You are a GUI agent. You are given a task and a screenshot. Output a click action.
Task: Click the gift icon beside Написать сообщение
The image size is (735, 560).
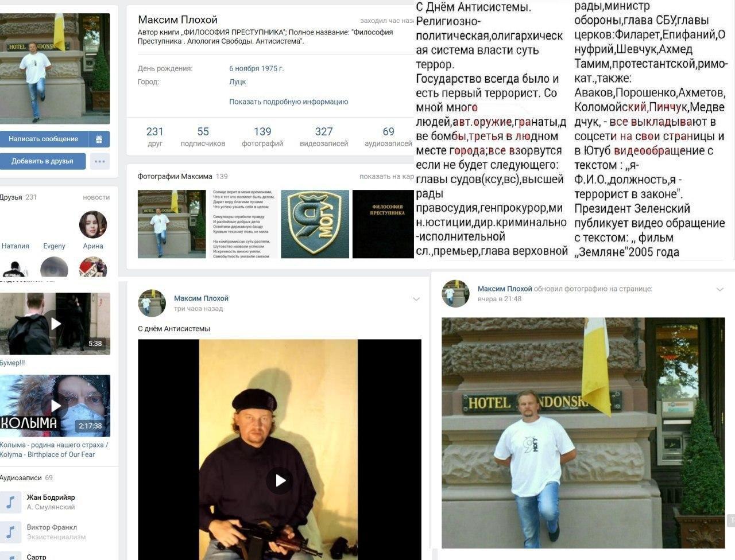[x=99, y=139]
